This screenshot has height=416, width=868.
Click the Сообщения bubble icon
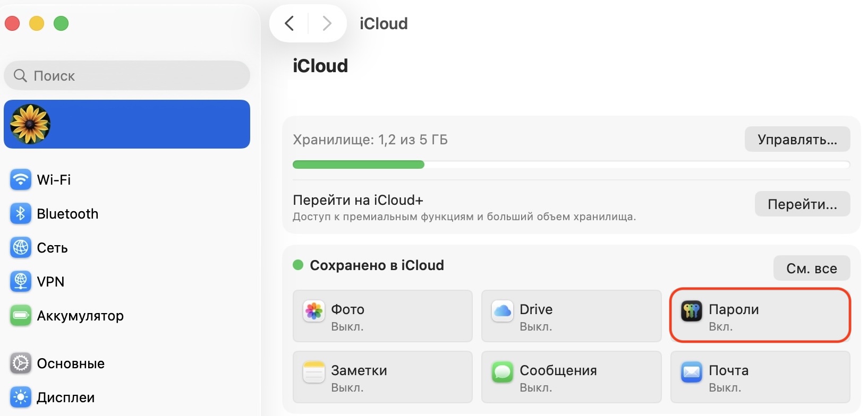pyautogui.click(x=503, y=372)
